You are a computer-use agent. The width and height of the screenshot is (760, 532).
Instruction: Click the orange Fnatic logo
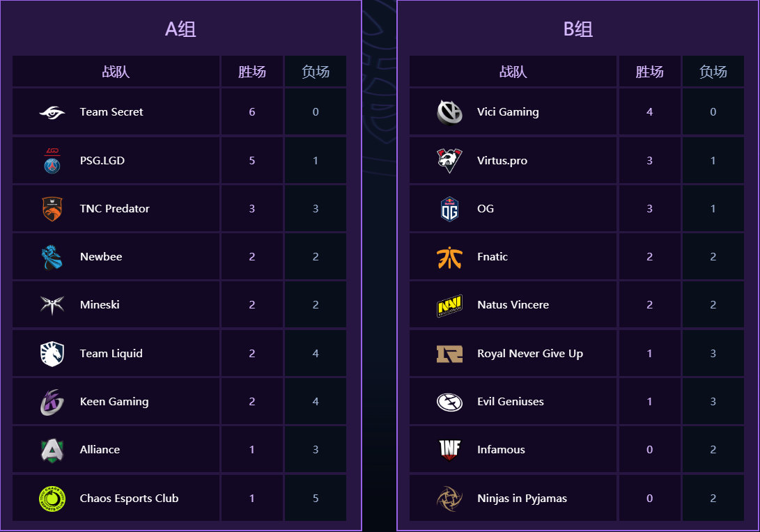(x=449, y=257)
